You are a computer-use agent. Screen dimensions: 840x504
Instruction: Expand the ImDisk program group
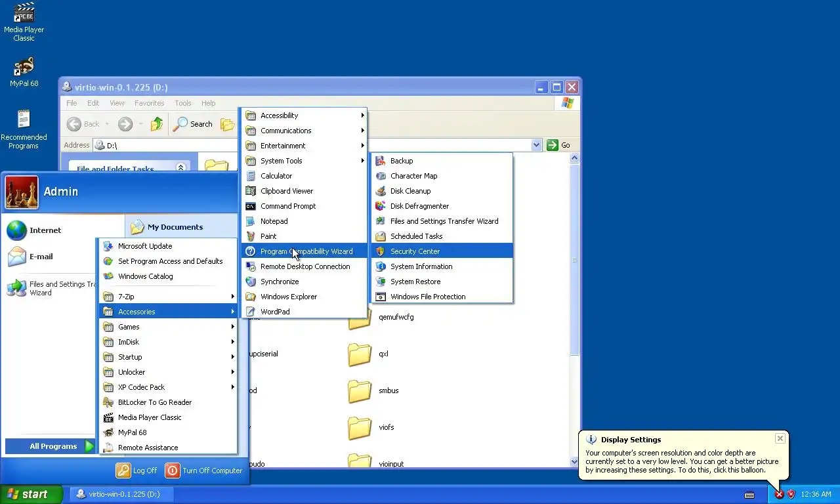(168, 342)
